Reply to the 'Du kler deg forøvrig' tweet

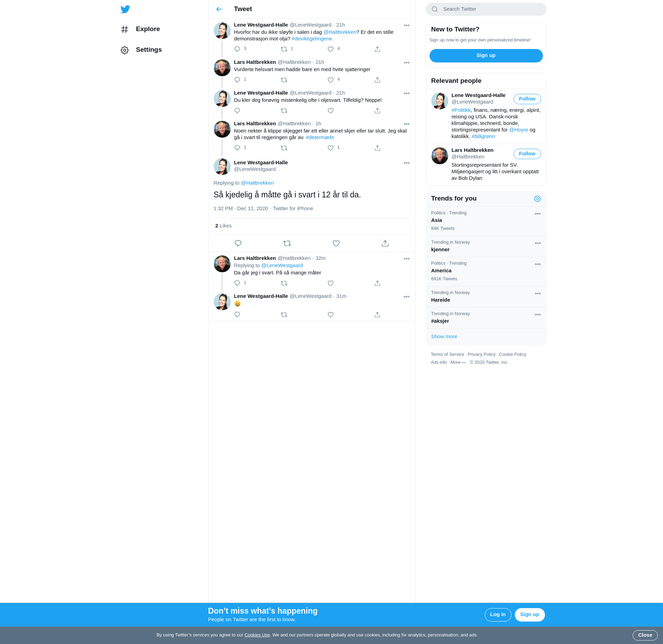click(x=237, y=110)
